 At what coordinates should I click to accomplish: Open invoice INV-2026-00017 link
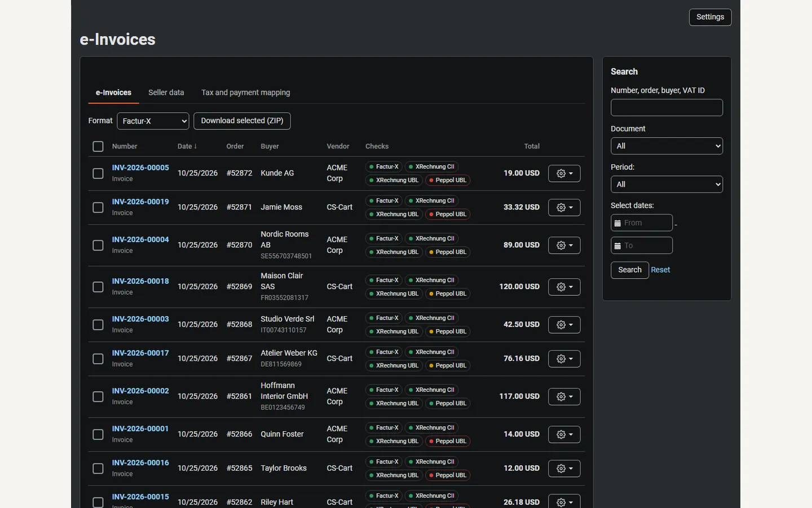[140, 353]
